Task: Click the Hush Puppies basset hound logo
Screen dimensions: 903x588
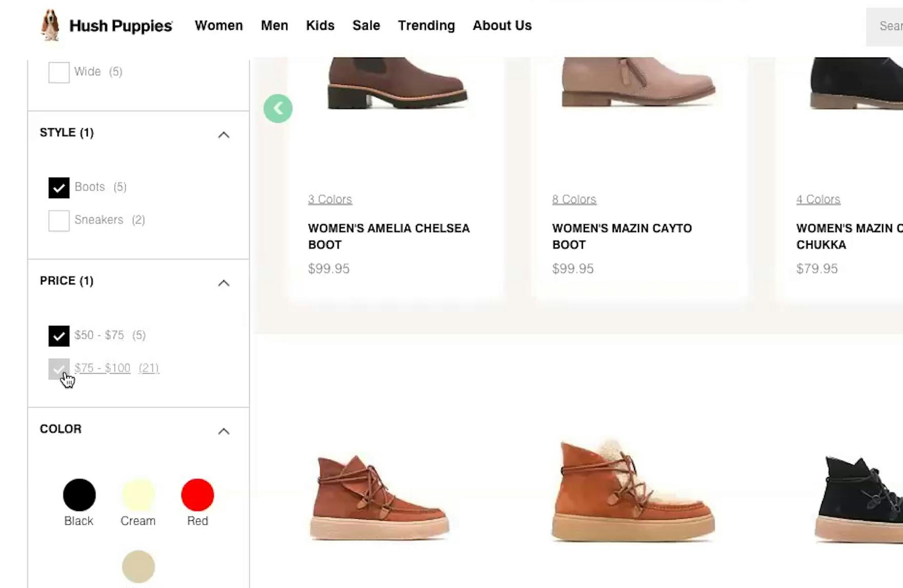Action: pos(50,25)
